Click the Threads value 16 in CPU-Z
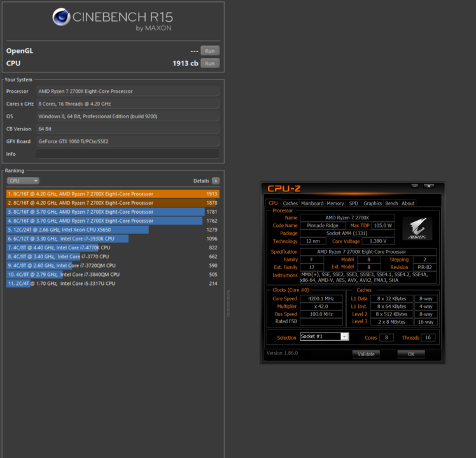Screen dimensions: 476x458 [x=428, y=338]
